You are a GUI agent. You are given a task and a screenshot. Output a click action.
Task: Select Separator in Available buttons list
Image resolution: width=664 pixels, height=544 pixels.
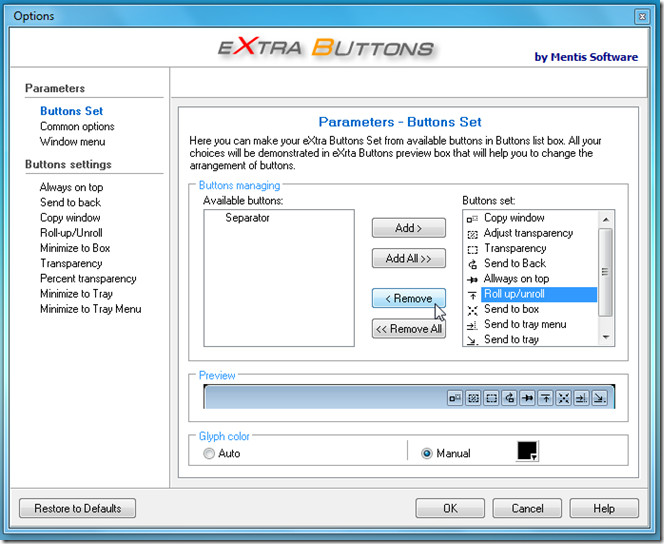coord(247,218)
